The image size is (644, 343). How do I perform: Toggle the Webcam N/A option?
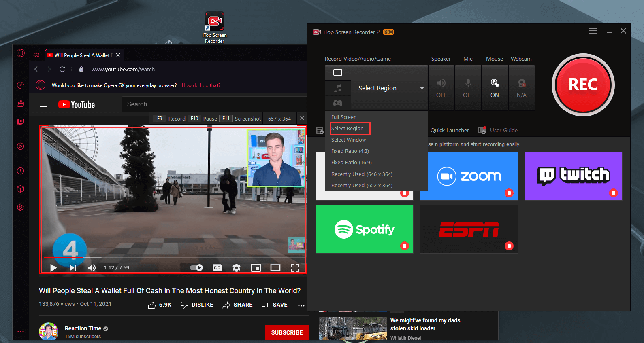coord(521,88)
